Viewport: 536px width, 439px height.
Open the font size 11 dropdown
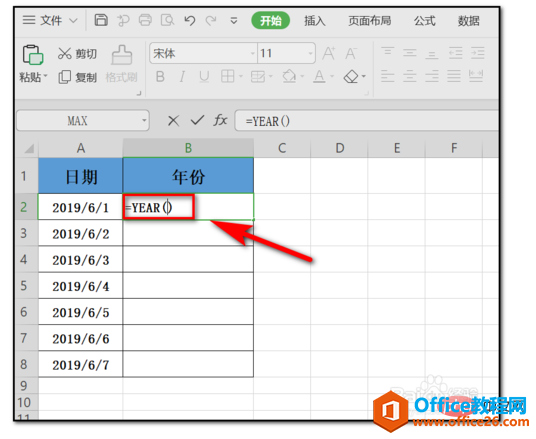(310, 53)
